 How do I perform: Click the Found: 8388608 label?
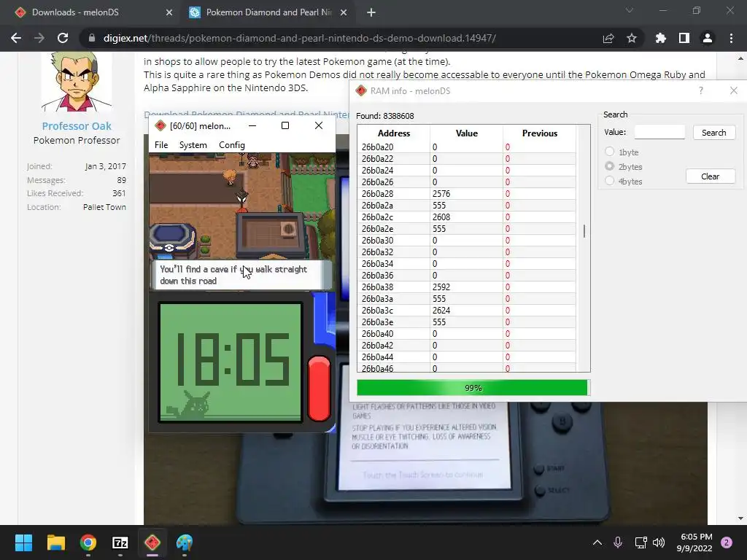(385, 116)
